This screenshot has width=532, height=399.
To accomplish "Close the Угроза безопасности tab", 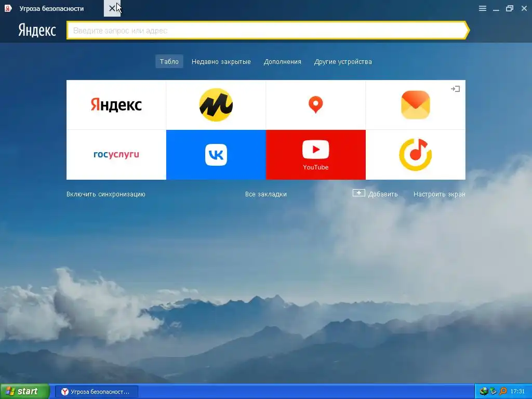I will click(x=112, y=8).
